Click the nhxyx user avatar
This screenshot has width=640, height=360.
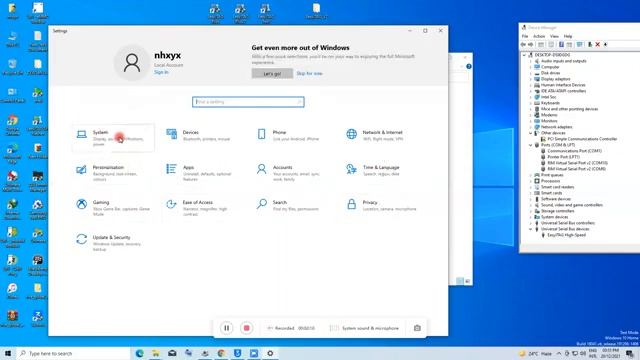tap(132, 62)
